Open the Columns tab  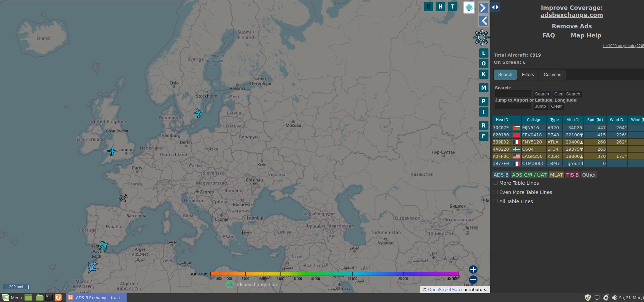click(x=552, y=75)
